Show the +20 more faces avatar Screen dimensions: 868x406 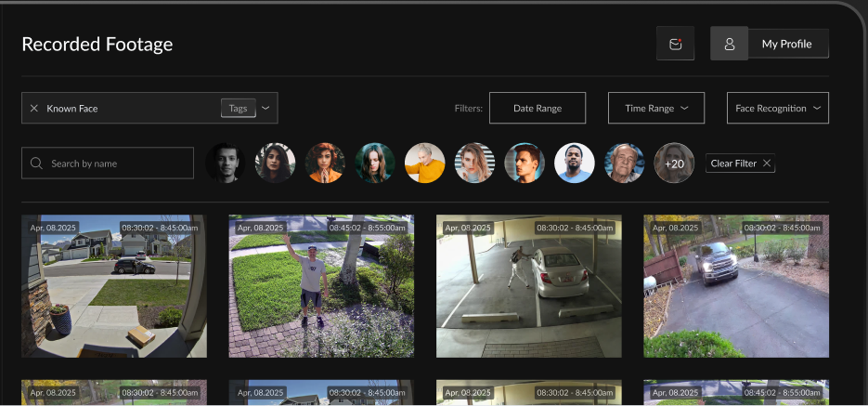pos(674,163)
